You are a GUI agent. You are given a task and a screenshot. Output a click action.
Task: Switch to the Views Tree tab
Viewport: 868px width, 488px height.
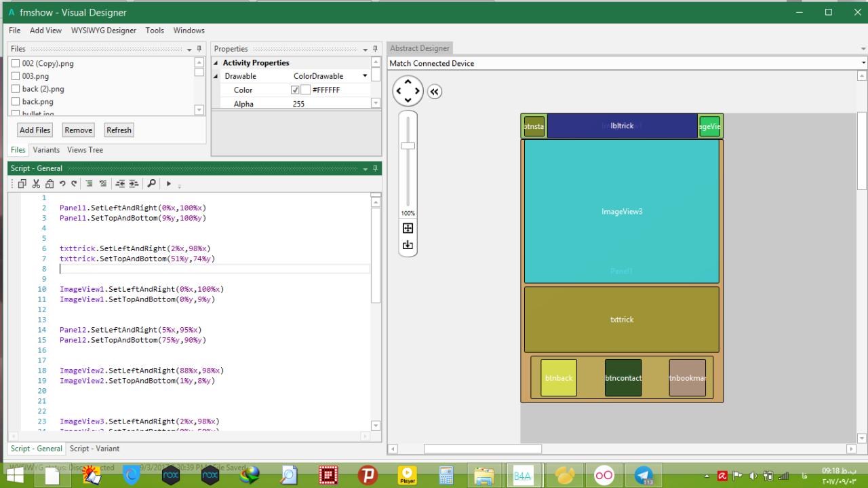(85, 150)
